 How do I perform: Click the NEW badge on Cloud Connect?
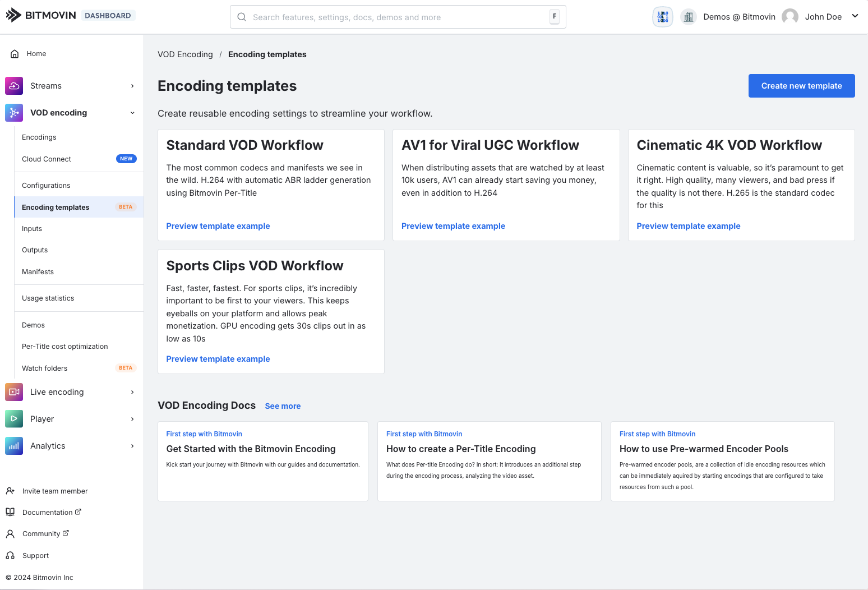(126, 159)
